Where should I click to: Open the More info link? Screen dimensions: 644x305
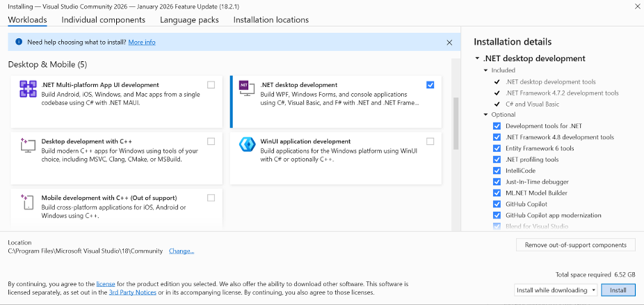pyautogui.click(x=141, y=42)
